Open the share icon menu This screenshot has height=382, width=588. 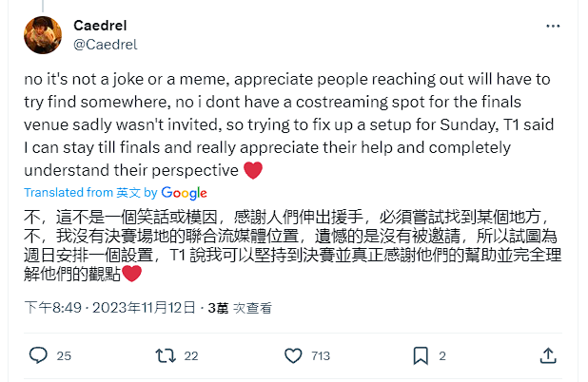(x=547, y=356)
